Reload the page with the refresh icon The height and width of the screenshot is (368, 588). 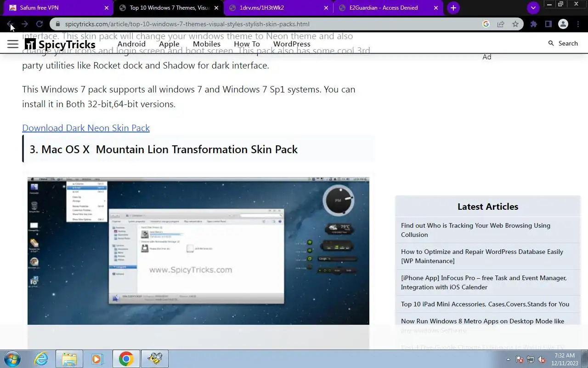[40, 24]
